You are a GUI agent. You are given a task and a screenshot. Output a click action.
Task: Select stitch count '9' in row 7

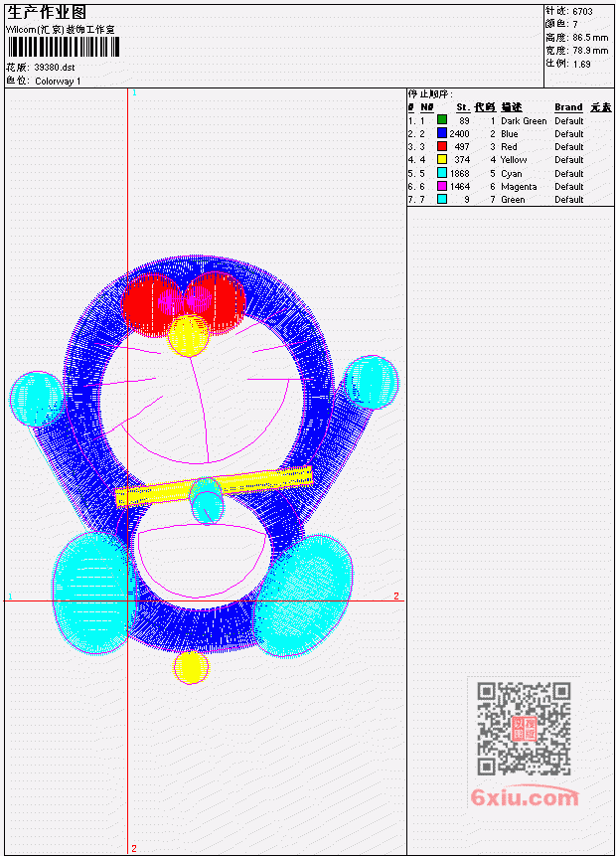coord(467,199)
